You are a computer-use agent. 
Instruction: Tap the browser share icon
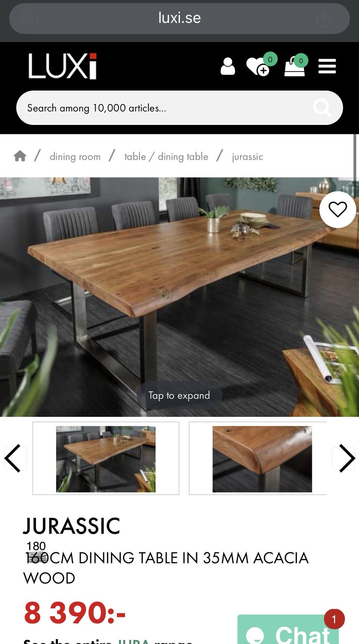[323, 19]
